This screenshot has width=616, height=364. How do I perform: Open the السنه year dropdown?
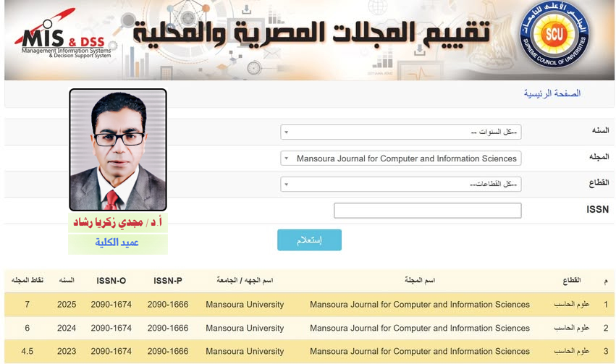pyautogui.click(x=401, y=132)
